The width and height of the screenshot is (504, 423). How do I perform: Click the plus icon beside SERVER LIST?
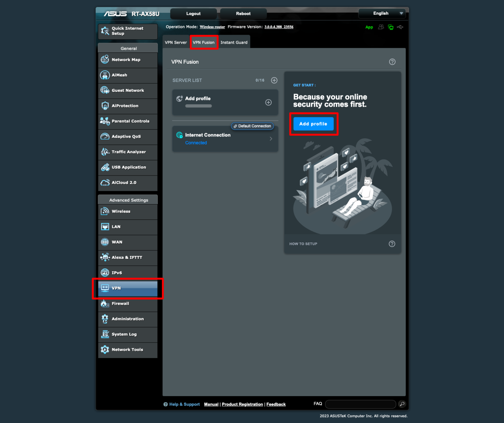tap(274, 80)
